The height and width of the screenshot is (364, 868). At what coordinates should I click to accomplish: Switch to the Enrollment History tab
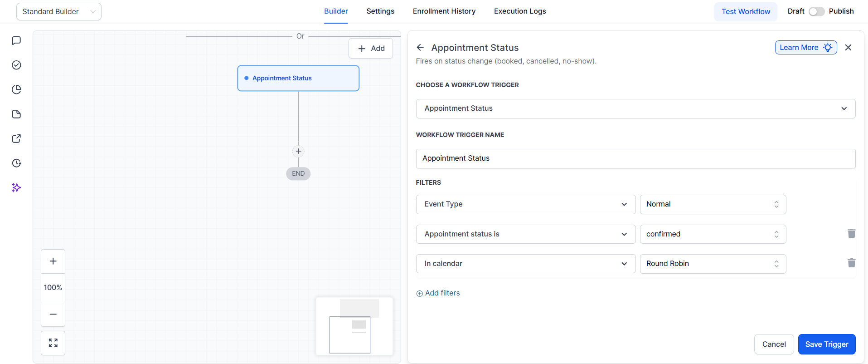point(444,11)
